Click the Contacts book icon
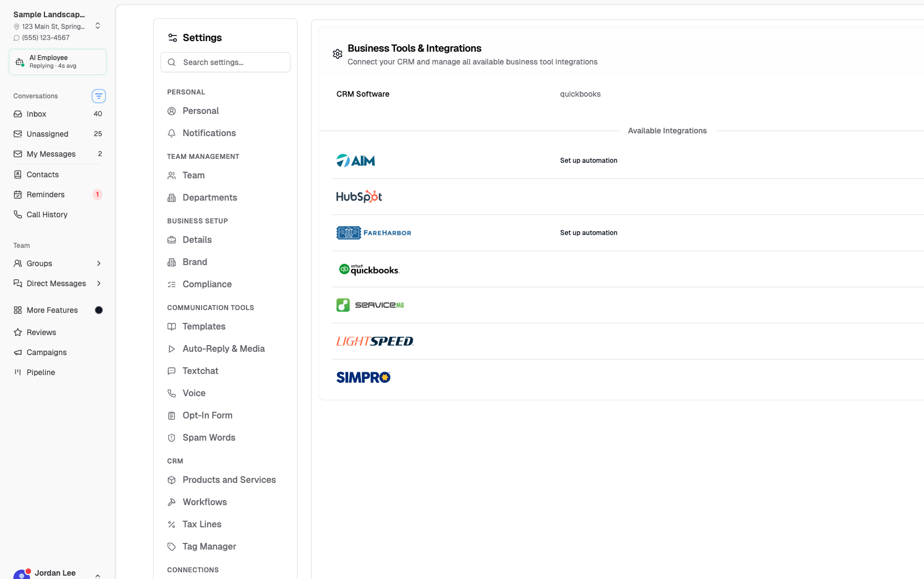The width and height of the screenshot is (924, 579). [18, 174]
